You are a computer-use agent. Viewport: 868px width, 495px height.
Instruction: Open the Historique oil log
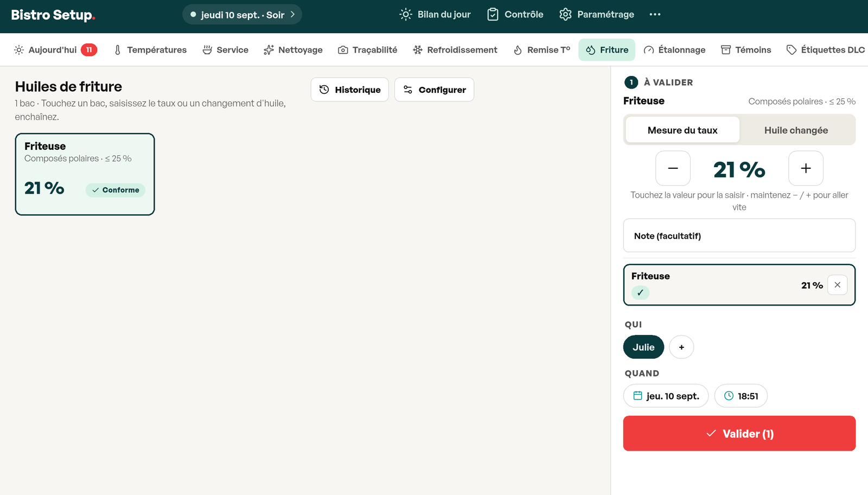[x=350, y=90]
